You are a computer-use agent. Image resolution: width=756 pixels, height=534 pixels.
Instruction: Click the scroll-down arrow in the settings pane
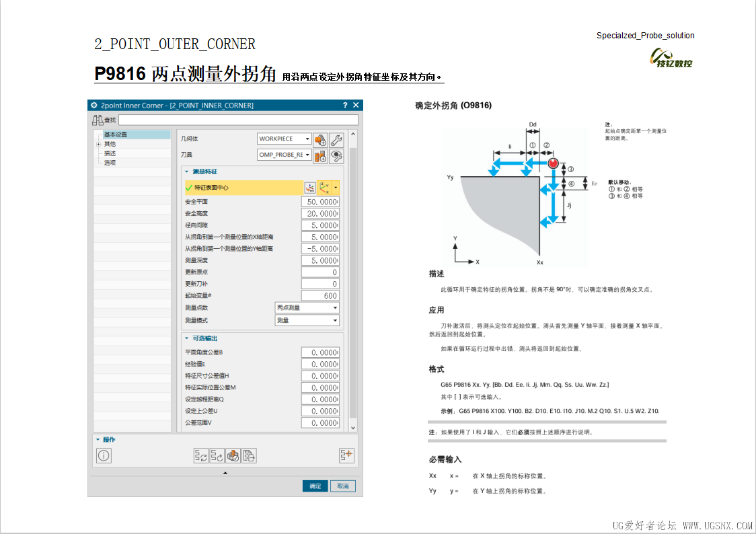coord(353,428)
